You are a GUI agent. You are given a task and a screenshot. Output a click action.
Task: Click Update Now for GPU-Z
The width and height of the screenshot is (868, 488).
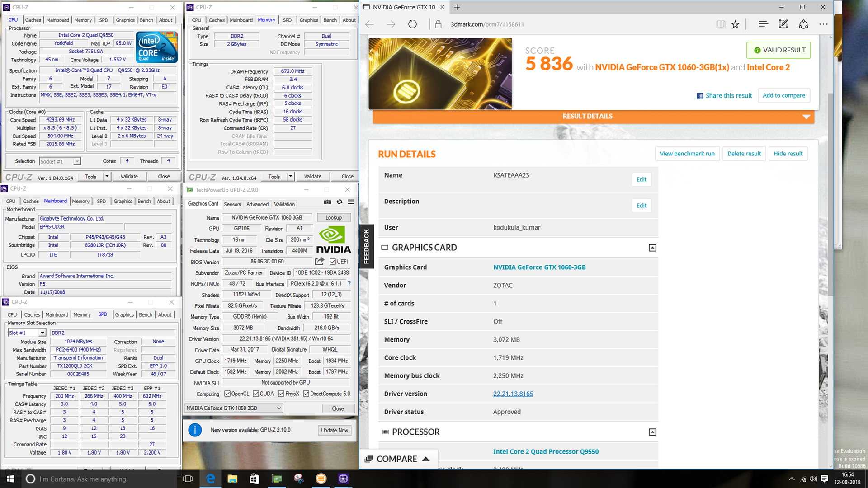point(335,430)
